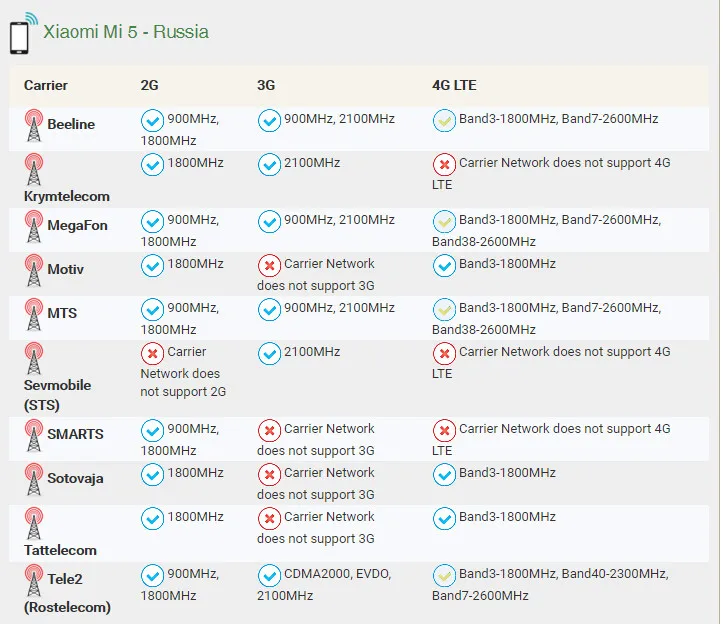Click MTS 4G text with Band38-2600MHz
Screen dimensions: 723x624
coord(546,319)
